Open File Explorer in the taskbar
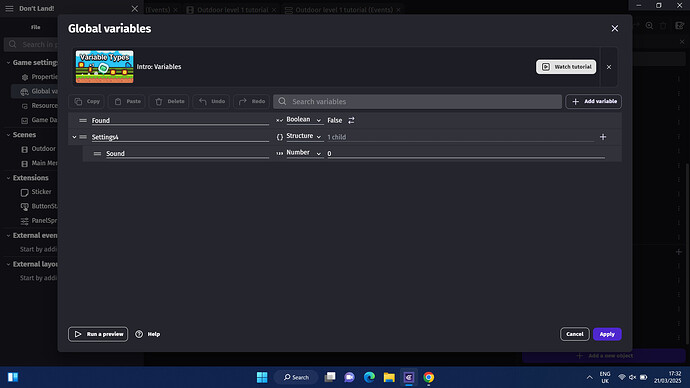This screenshot has height=388, width=690. [389, 377]
